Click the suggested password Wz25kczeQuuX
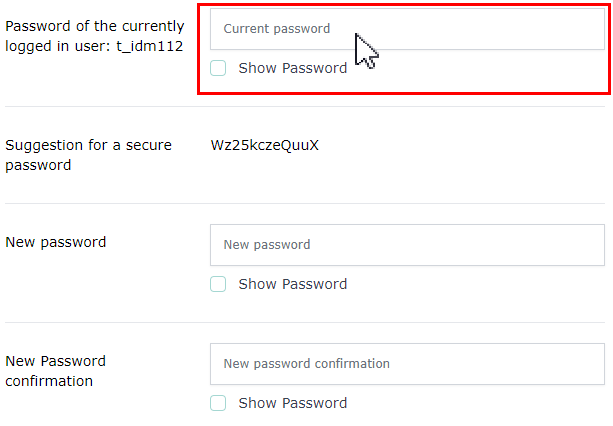This screenshot has height=426, width=613. point(265,145)
